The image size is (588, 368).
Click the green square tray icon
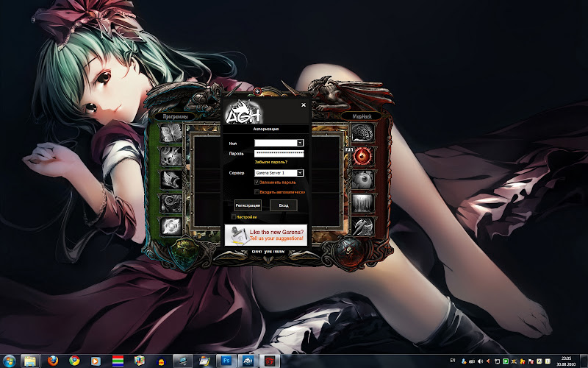(506, 361)
